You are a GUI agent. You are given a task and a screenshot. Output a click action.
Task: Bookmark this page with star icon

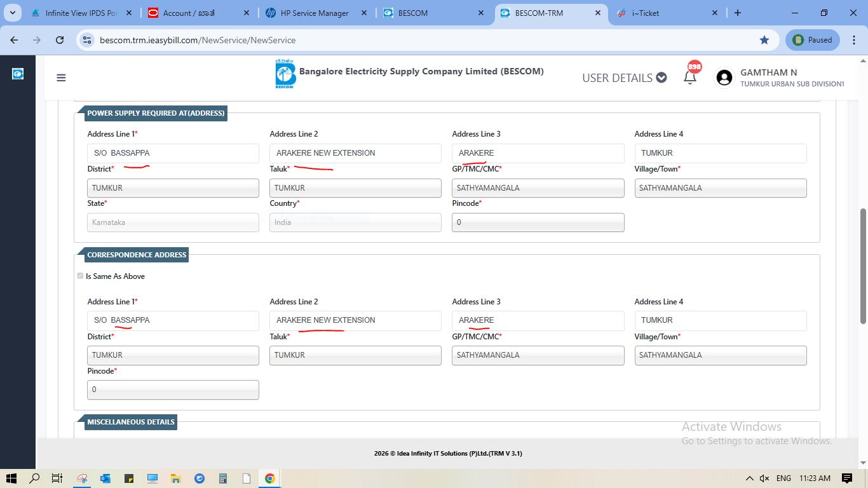[764, 40]
